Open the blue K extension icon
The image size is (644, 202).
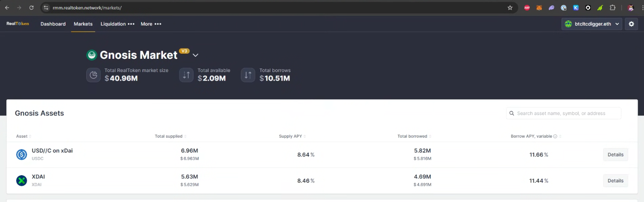click(x=576, y=8)
